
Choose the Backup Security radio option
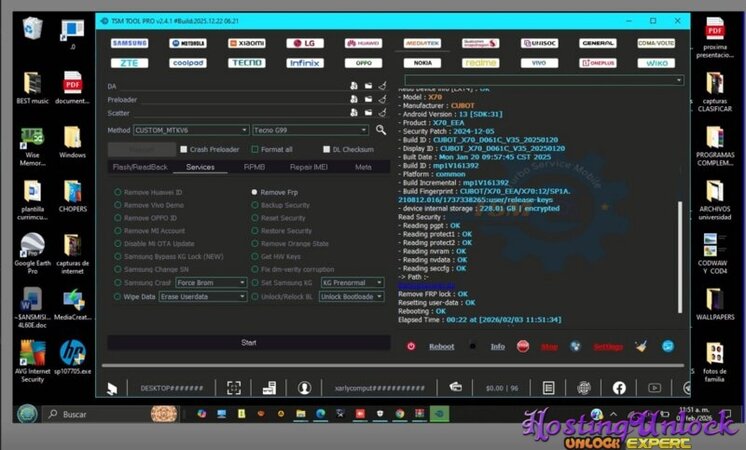point(254,205)
